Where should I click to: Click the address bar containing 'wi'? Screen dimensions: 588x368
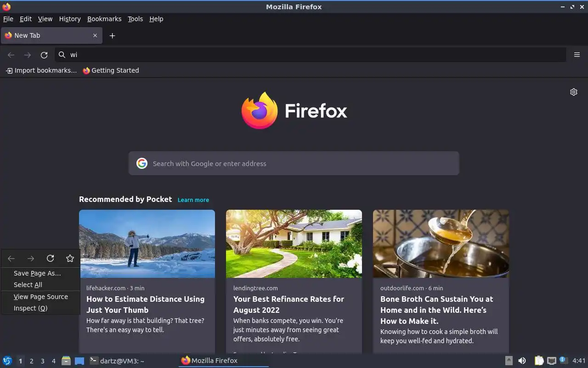coord(311,55)
